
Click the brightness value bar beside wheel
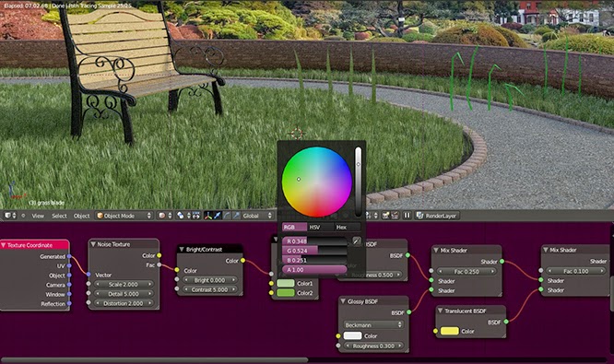[x=359, y=182]
